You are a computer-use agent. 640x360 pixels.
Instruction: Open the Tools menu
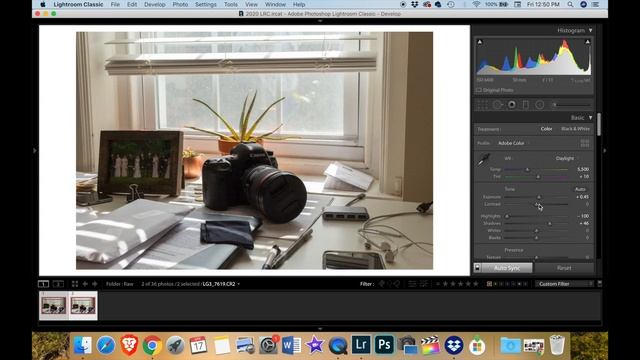[x=231, y=4]
